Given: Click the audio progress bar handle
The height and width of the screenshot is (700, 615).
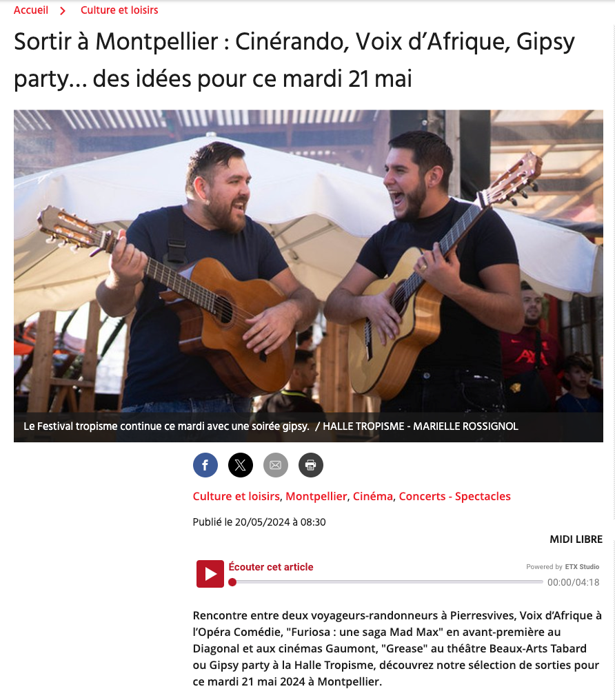Looking at the screenshot, I should [x=232, y=582].
